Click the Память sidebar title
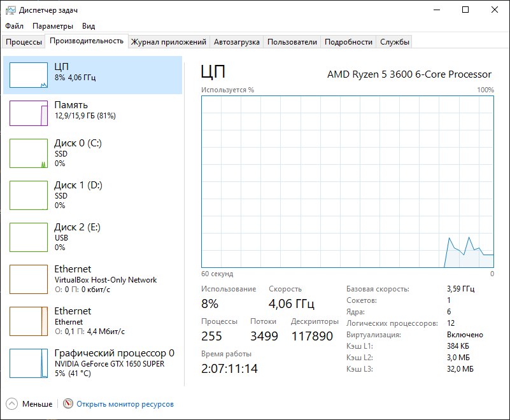This screenshot has height=420, width=510. 71,104
